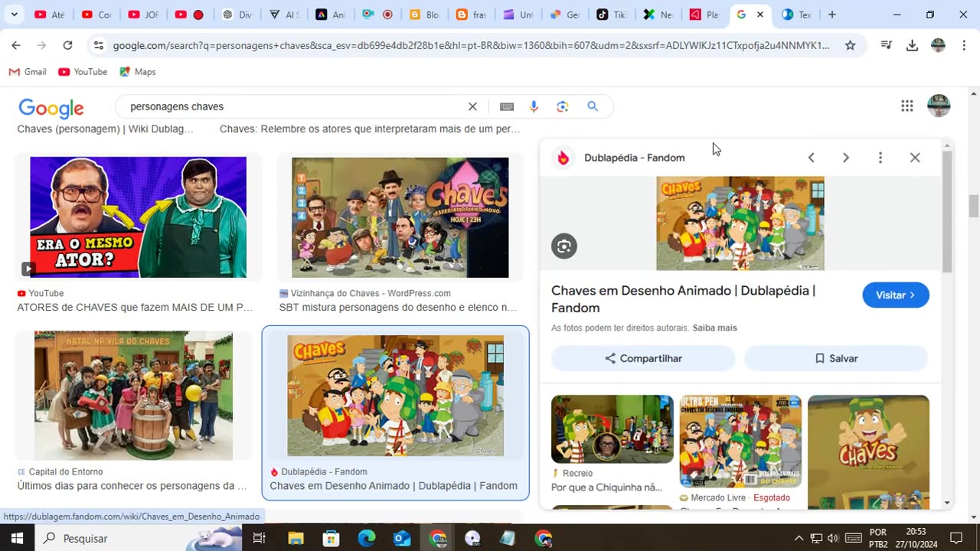Screen dimensions: 980x551
Task: Open Microsoft Edge from the taskbar
Action: [367, 538]
